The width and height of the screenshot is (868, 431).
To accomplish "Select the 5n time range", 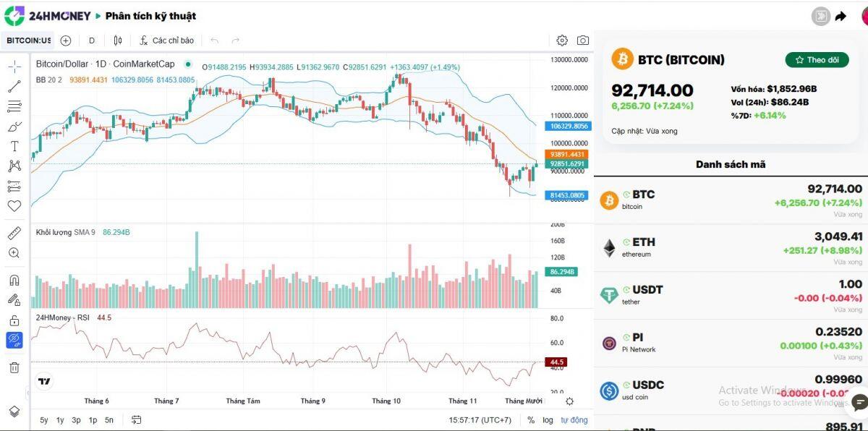I will (109, 419).
